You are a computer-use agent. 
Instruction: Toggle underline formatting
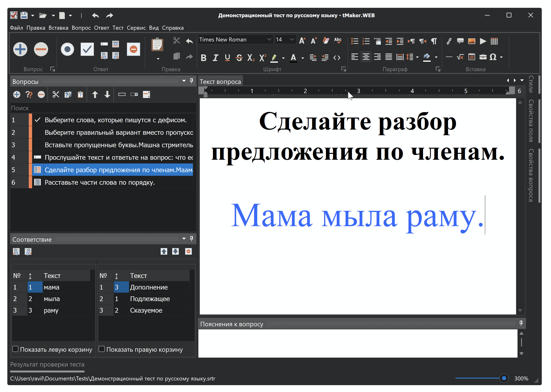tap(227, 58)
